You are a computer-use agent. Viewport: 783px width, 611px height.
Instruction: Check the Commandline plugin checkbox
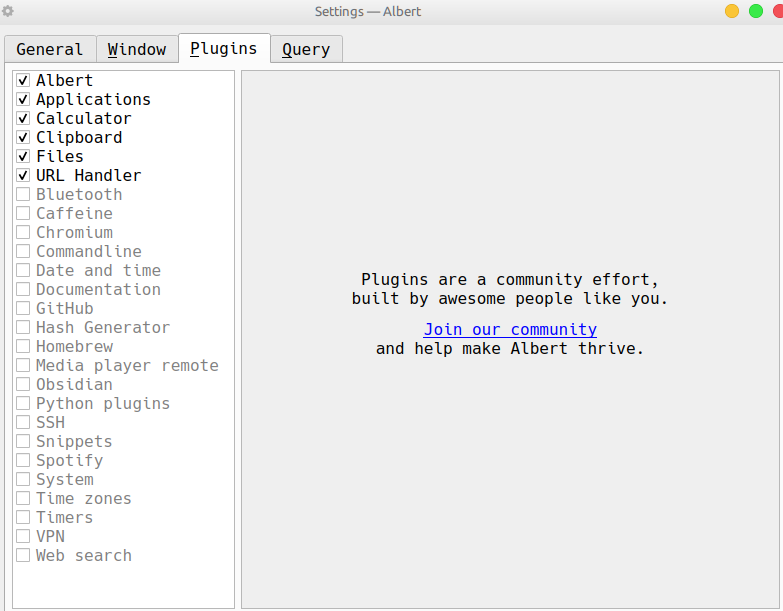(x=23, y=251)
